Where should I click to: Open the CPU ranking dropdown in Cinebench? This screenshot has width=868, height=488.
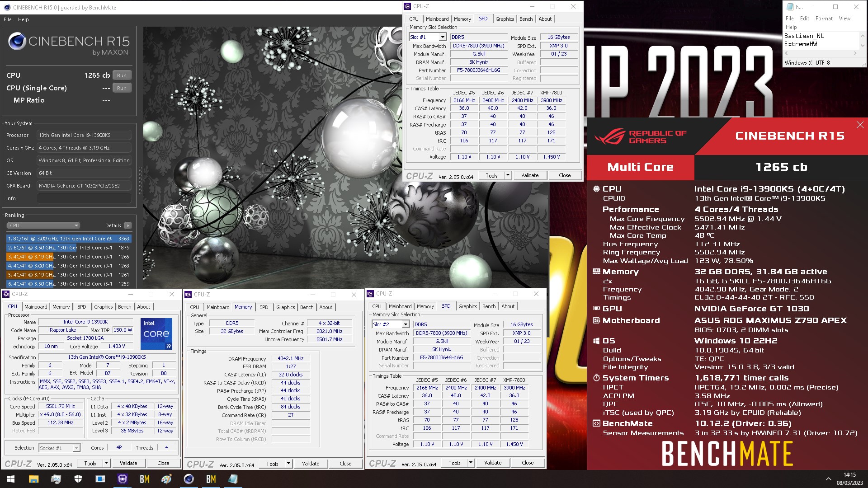pyautogui.click(x=44, y=225)
